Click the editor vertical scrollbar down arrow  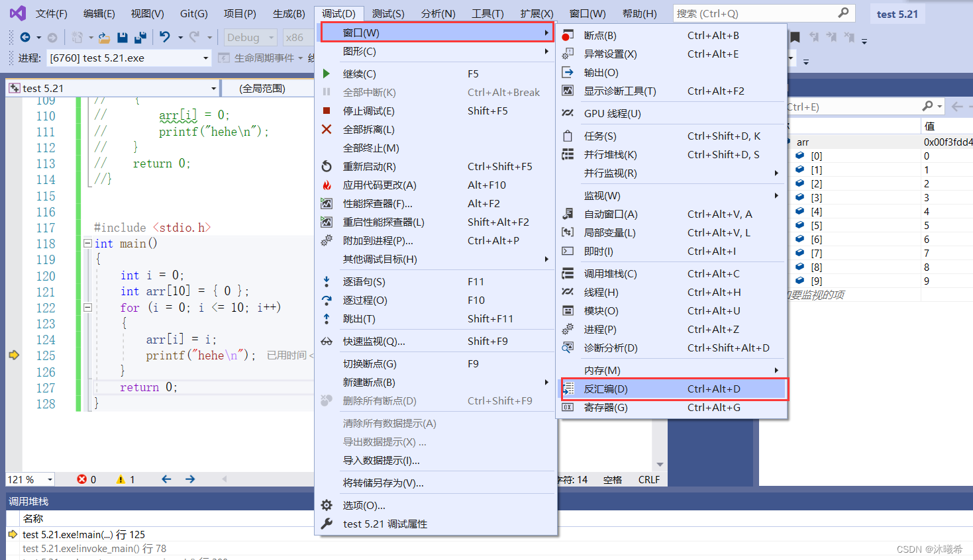point(660,465)
